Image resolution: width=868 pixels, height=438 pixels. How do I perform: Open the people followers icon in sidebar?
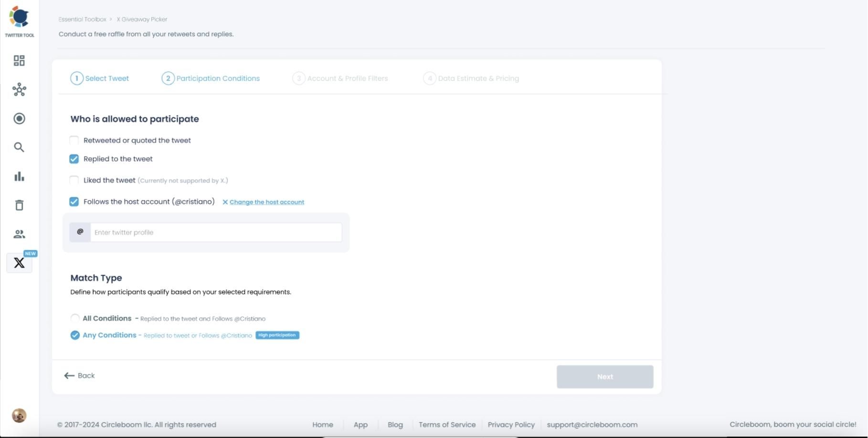[x=19, y=234]
